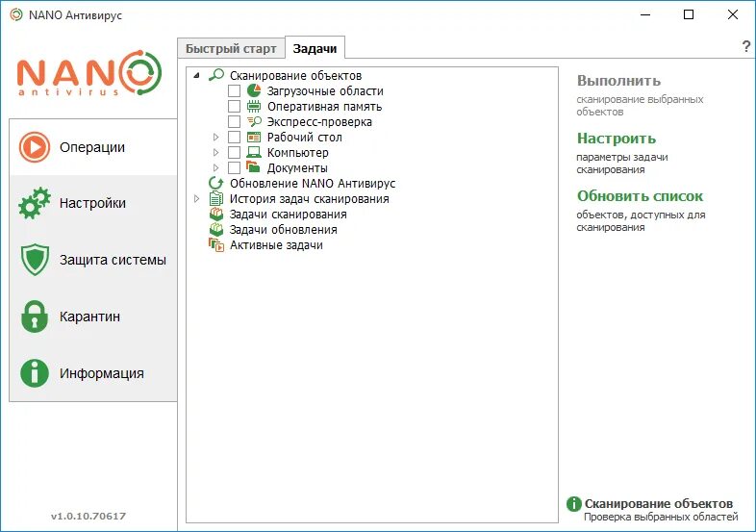
Task: Click the Экспресс-проверка label text
Action: [319, 121]
